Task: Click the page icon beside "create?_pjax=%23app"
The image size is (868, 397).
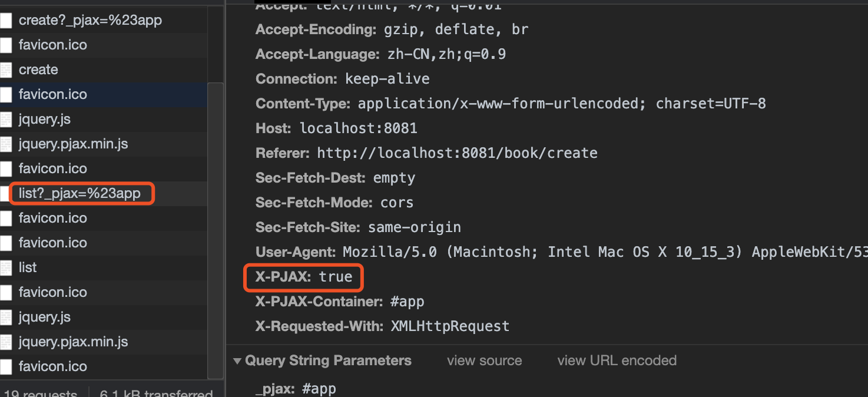Action: pos(6,20)
